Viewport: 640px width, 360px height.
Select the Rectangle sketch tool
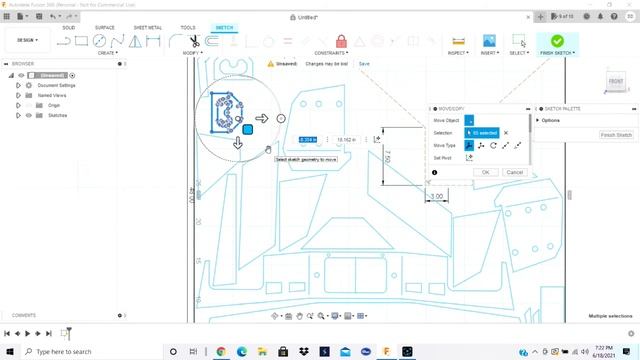point(81,41)
